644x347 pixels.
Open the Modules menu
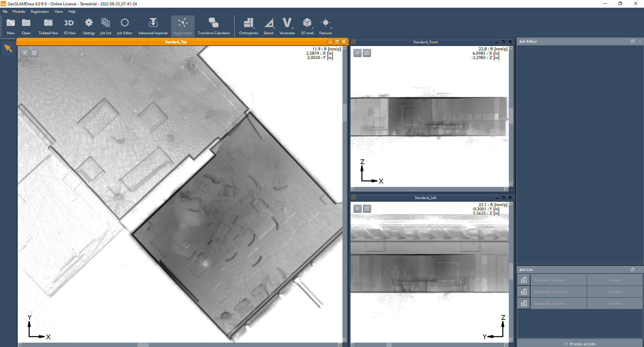point(19,11)
